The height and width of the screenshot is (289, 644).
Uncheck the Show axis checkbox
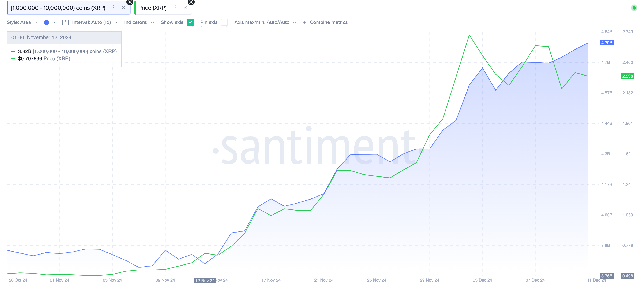coord(190,22)
